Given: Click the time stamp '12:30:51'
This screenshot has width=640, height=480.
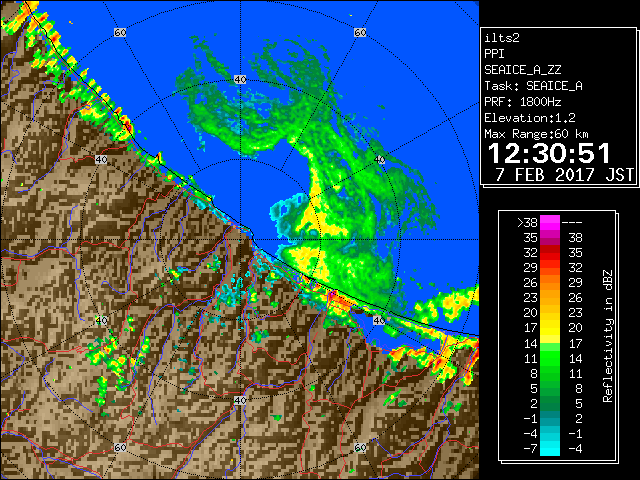Looking at the screenshot, I should coord(549,153).
